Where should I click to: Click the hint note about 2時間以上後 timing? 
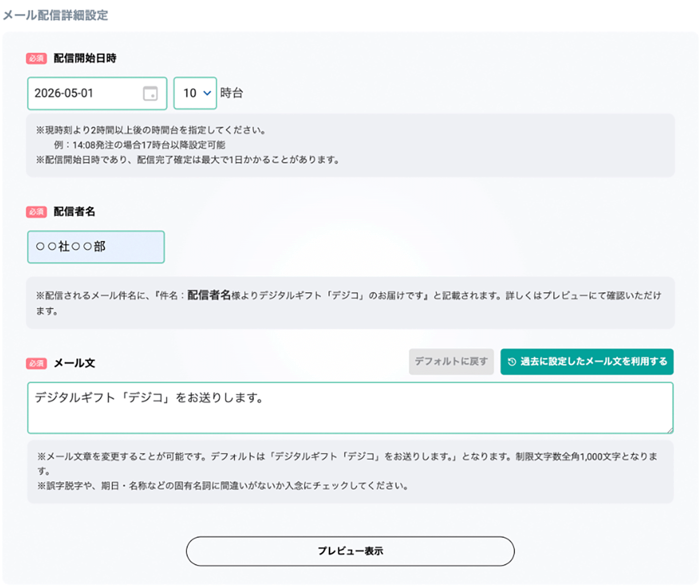(150, 130)
